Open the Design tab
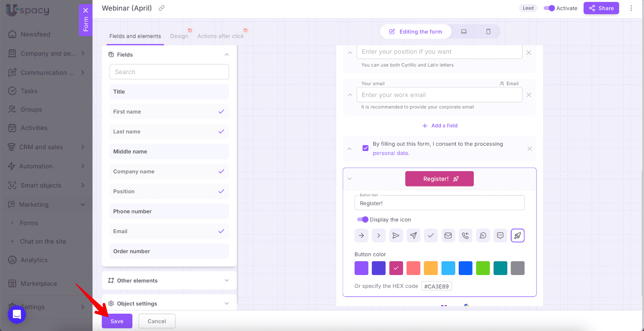 (179, 36)
